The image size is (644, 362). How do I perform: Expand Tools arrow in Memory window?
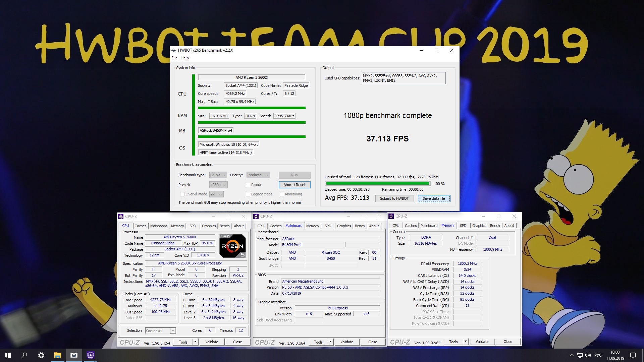point(466,342)
